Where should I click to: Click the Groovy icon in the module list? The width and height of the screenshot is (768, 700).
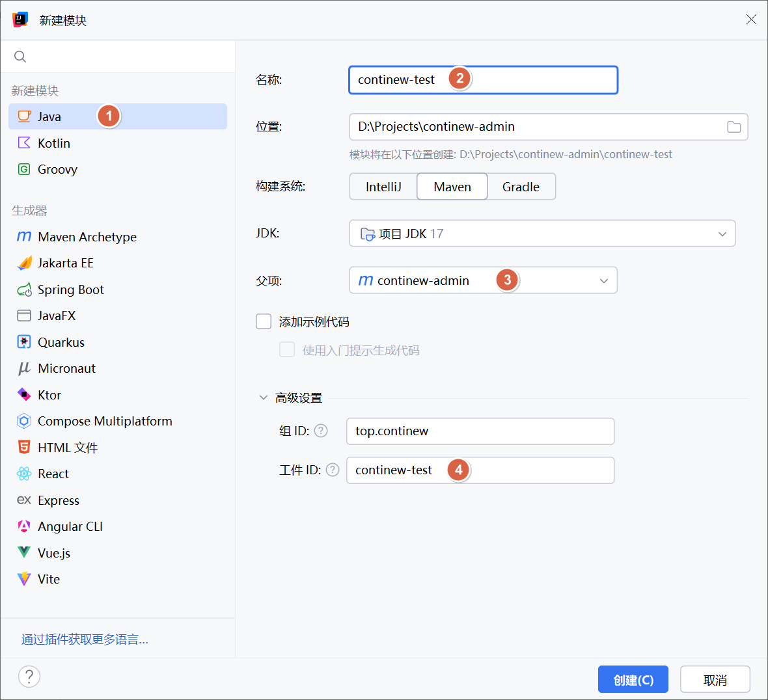[x=24, y=169]
